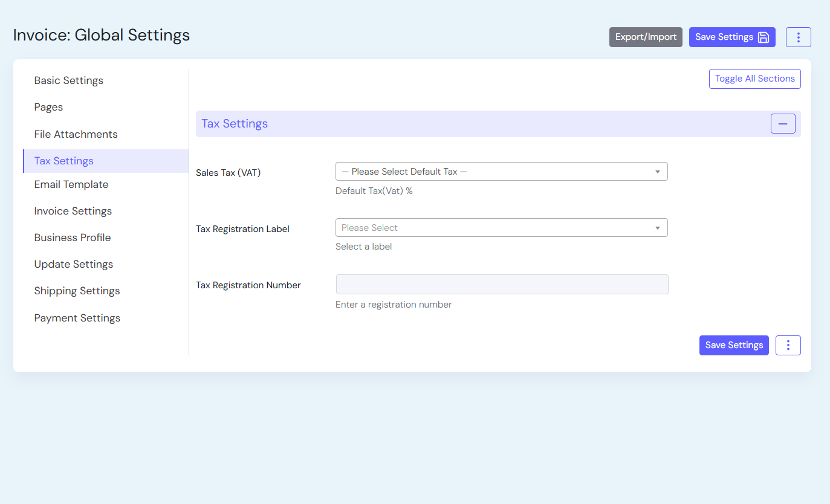Select the active Tax Settings sidebar item
The image size is (830, 504).
click(64, 161)
